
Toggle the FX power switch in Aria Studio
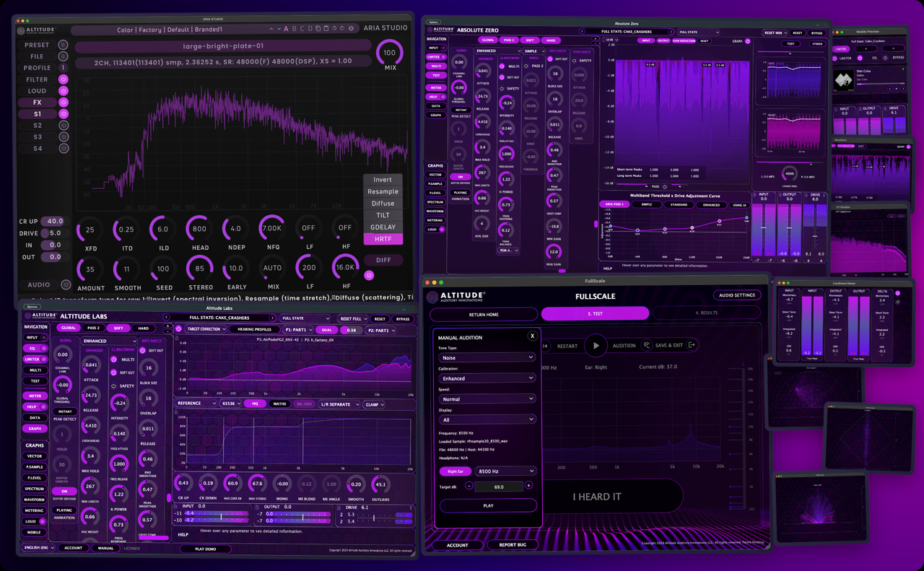click(63, 103)
